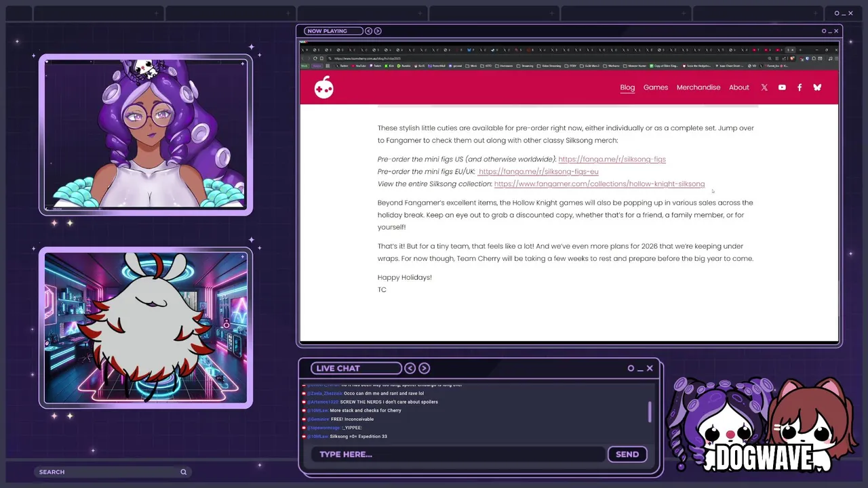Open a new browser tab
The width and height of the screenshot is (868, 488).
tap(800, 49)
